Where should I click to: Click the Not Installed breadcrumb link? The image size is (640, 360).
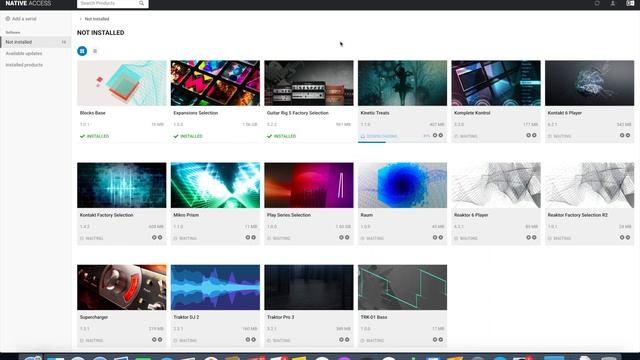pos(97,19)
